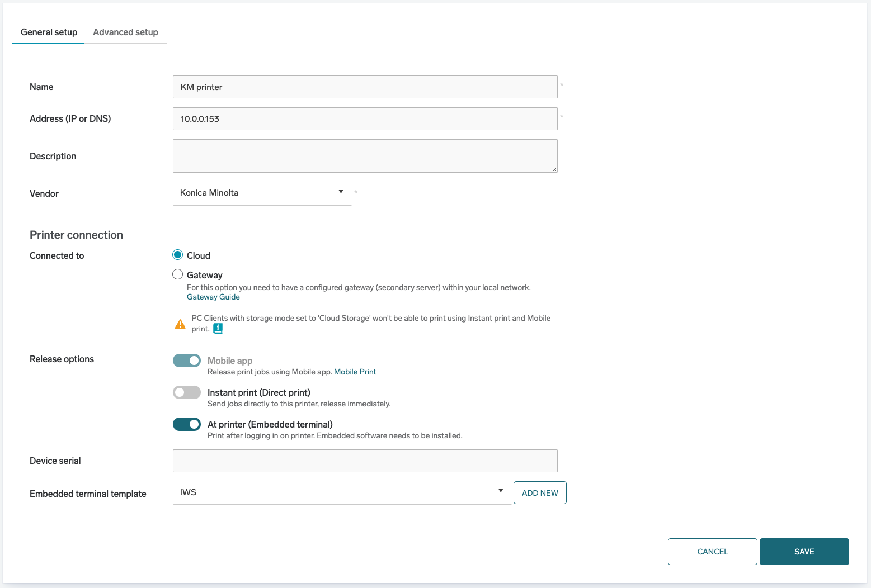Save the printer configuration
871x588 pixels.
coord(804,552)
